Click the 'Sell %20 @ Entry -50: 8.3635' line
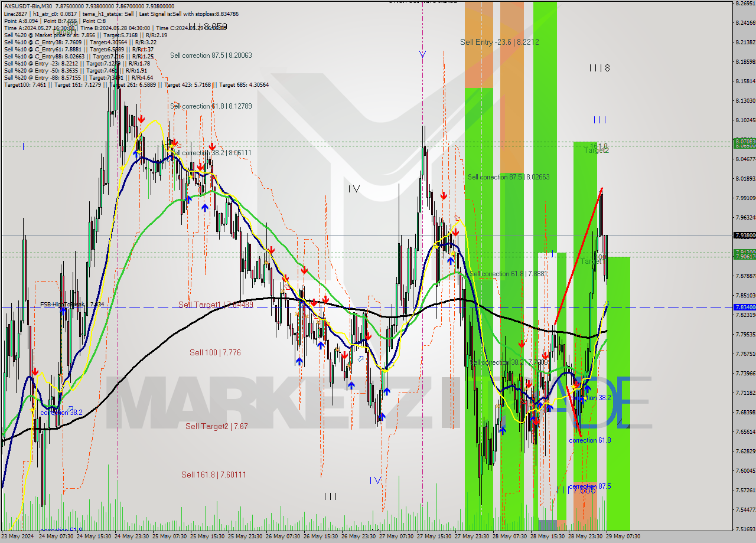 (x=77, y=70)
